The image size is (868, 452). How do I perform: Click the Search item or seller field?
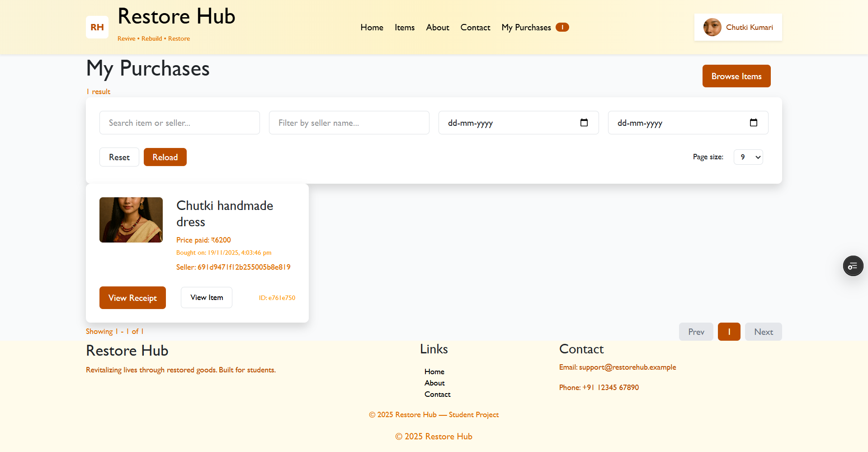[x=179, y=122]
